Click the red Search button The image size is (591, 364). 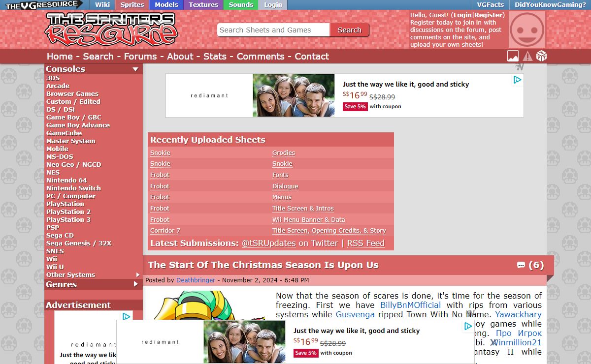[x=350, y=30]
